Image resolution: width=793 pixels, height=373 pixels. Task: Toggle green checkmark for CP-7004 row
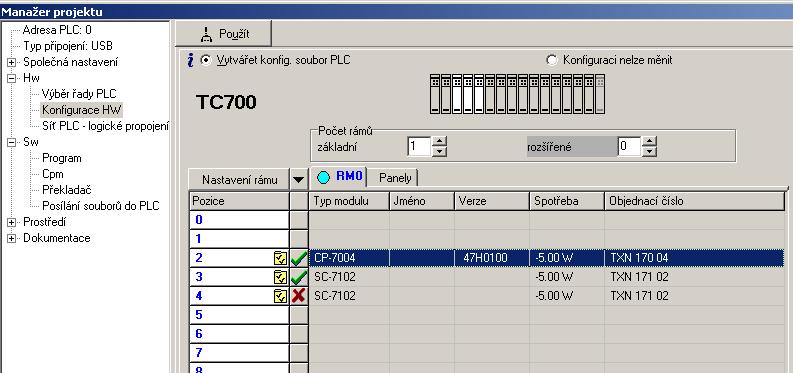click(x=299, y=258)
